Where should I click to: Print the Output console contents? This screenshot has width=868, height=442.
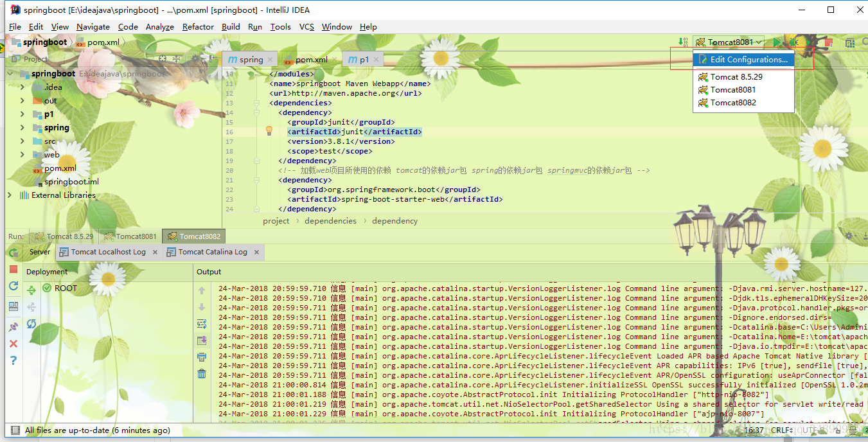202,357
